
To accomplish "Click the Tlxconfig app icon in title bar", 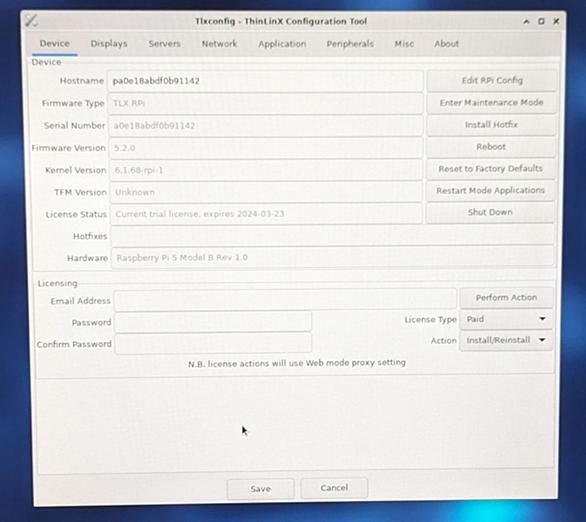I will [x=31, y=21].
